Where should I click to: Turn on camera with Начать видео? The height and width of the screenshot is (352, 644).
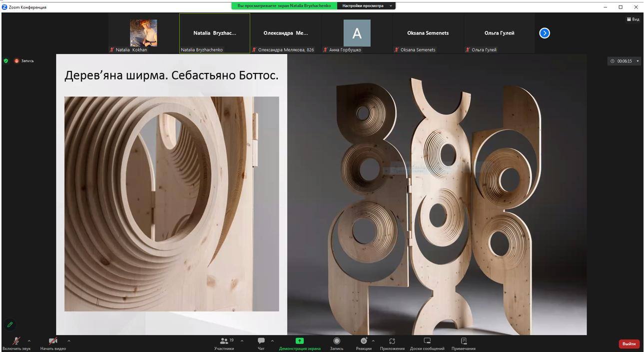click(53, 343)
